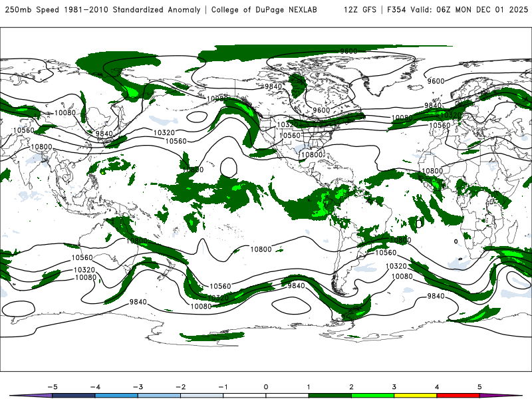Click the '10800' contour label over North Africa
This screenshot has width=532, height=399.
click(x=432, y=171)
